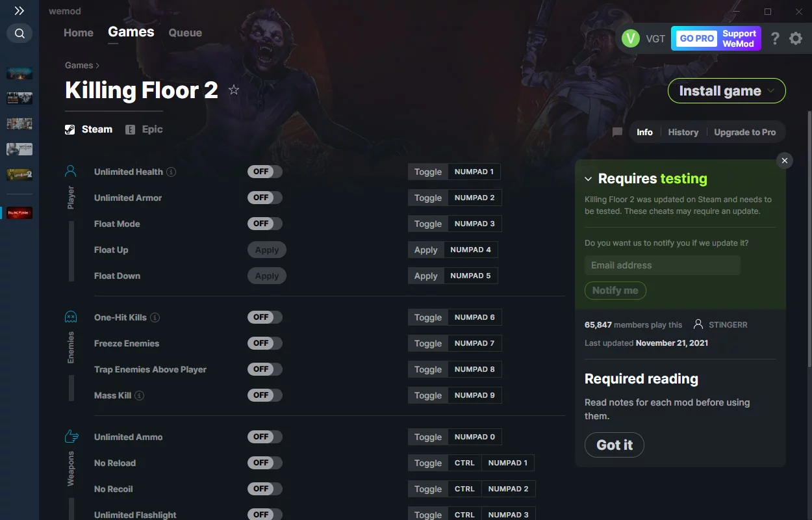Open the third game thumbnail in sidebar
Screen dimensions: 812x520
(19, 123)
